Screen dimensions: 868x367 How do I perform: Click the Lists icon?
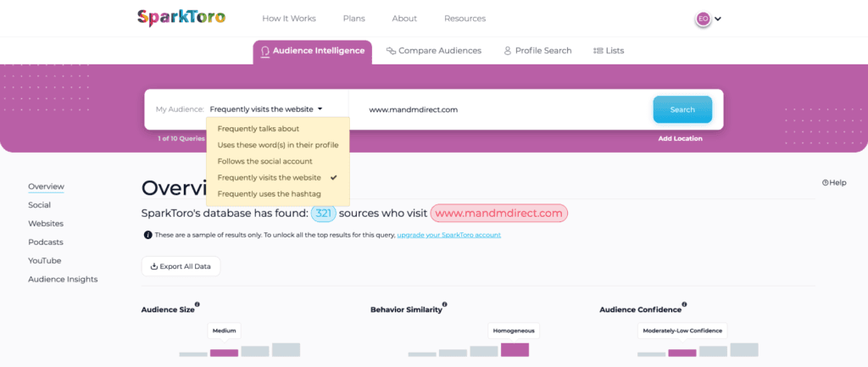tap(598, 51)
